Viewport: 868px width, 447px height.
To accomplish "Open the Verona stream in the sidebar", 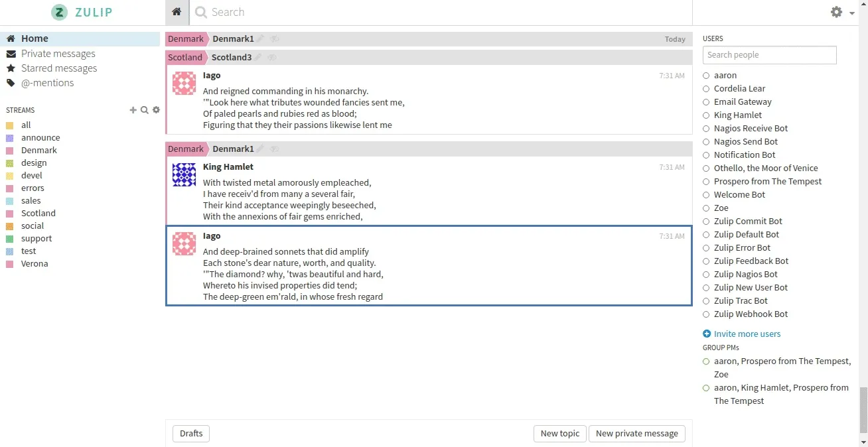I will coord(35,264).
